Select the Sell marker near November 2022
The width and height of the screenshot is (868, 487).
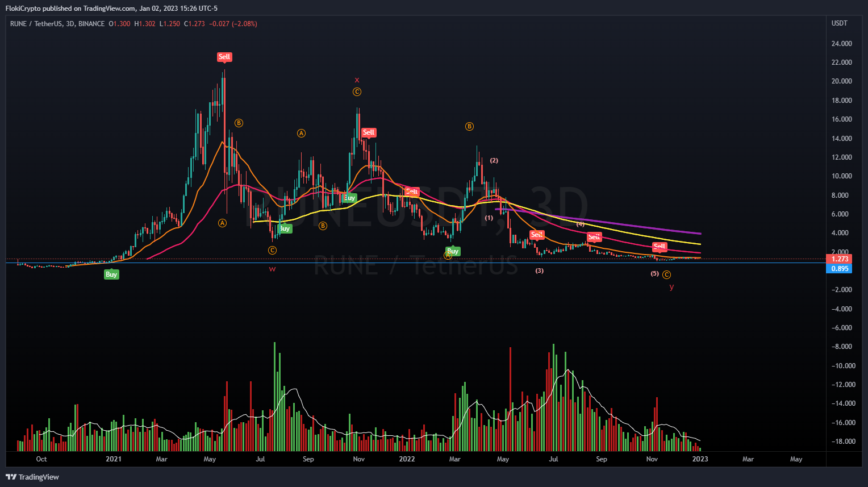[x=660, y=247]
